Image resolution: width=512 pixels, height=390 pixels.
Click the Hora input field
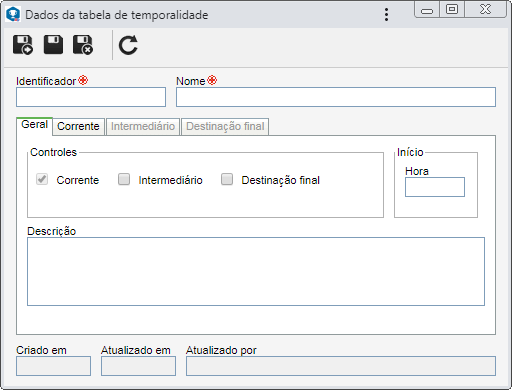coord(435,187)
